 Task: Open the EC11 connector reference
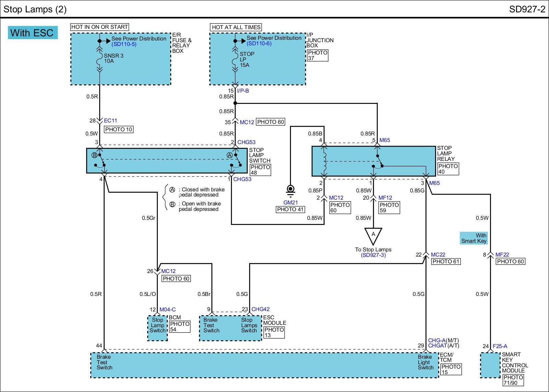coord(110,121)
